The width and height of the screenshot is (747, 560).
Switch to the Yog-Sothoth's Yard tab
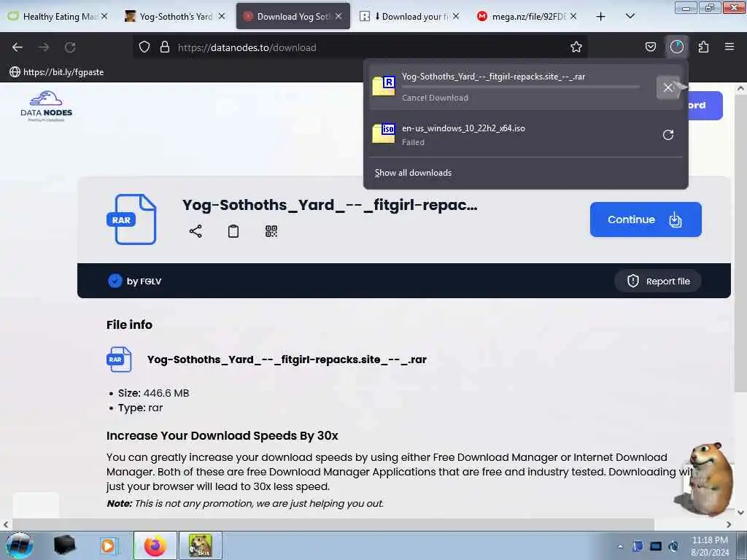click(175, 17)
